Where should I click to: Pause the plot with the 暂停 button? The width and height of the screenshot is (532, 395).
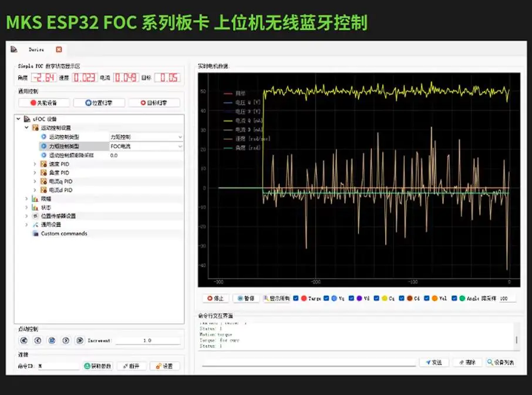[x=246, y=299]
